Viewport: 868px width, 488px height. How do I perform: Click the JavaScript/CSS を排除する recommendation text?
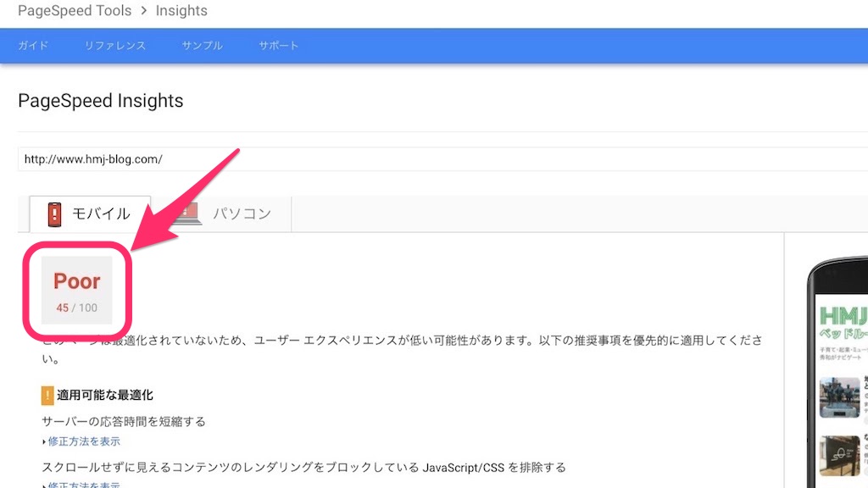click(x=304, y=468)
